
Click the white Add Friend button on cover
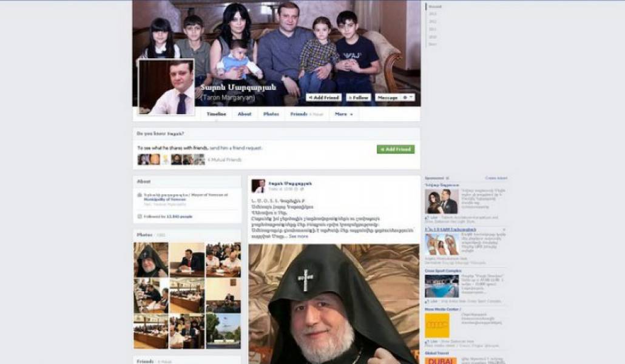pyautogui.click(x=323, y=97)
